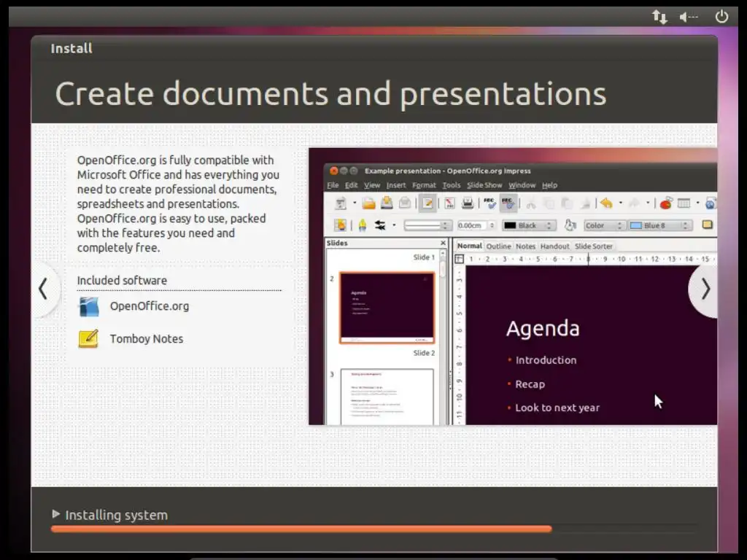Expand the New document dropdown arrow
The width and height of the screenshot is (747, 560).
point(355,203)
